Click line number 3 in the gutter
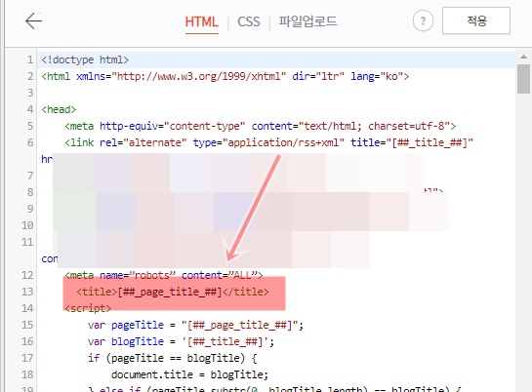This screenshot has width=532, height=392. 30,93
